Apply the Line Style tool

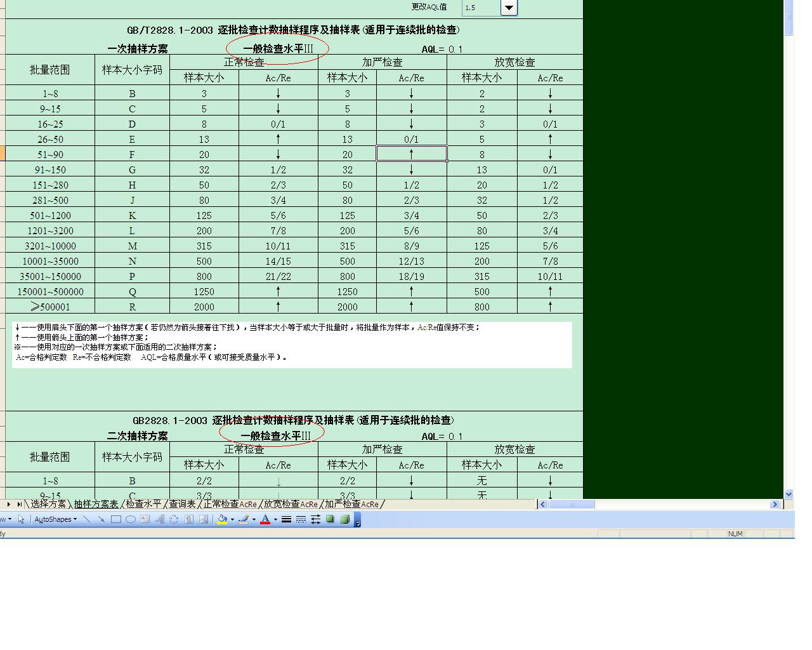(x=287, y=519)
